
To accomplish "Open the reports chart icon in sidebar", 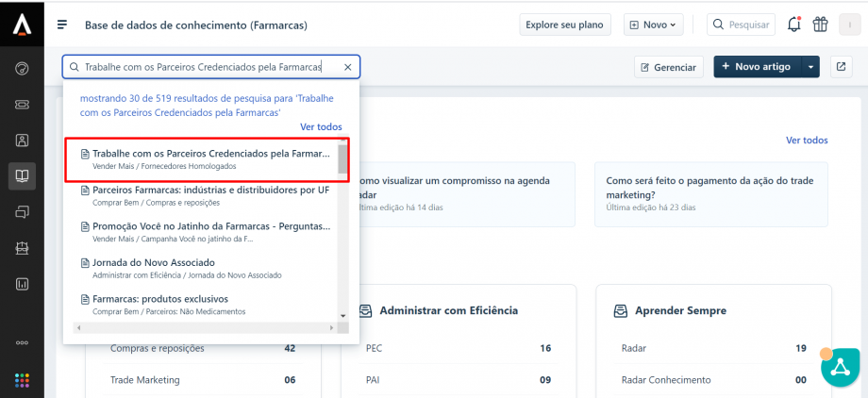I will point(22,283).
